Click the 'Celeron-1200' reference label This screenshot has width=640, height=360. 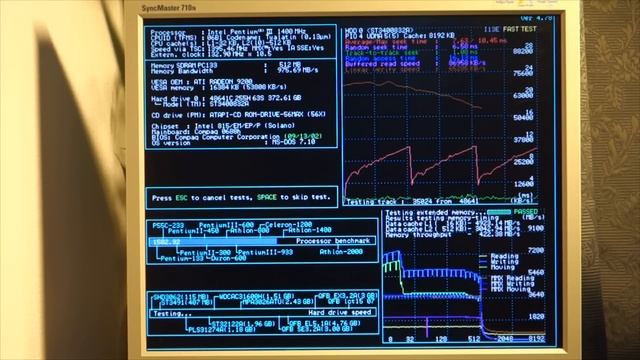(x=289, y=224)
